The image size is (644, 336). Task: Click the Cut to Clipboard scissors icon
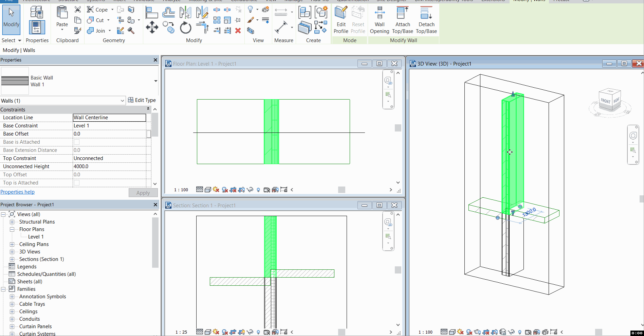tap(78, 10)
